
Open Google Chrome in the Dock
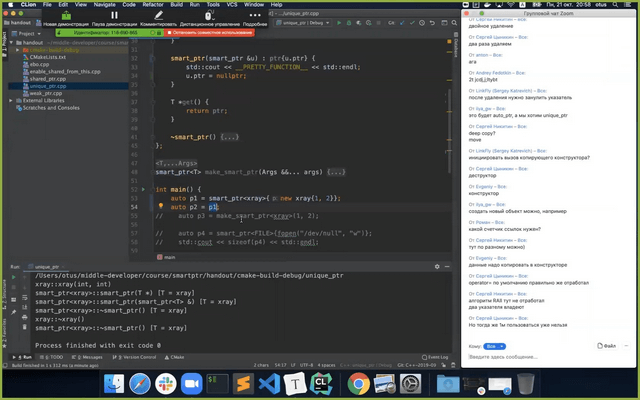coord(359,383)
